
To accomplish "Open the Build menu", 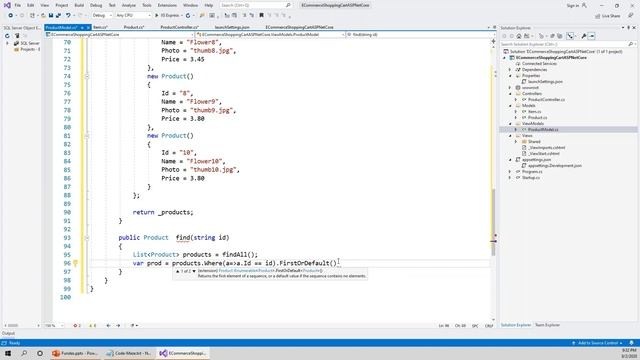I will click(79, 5).
